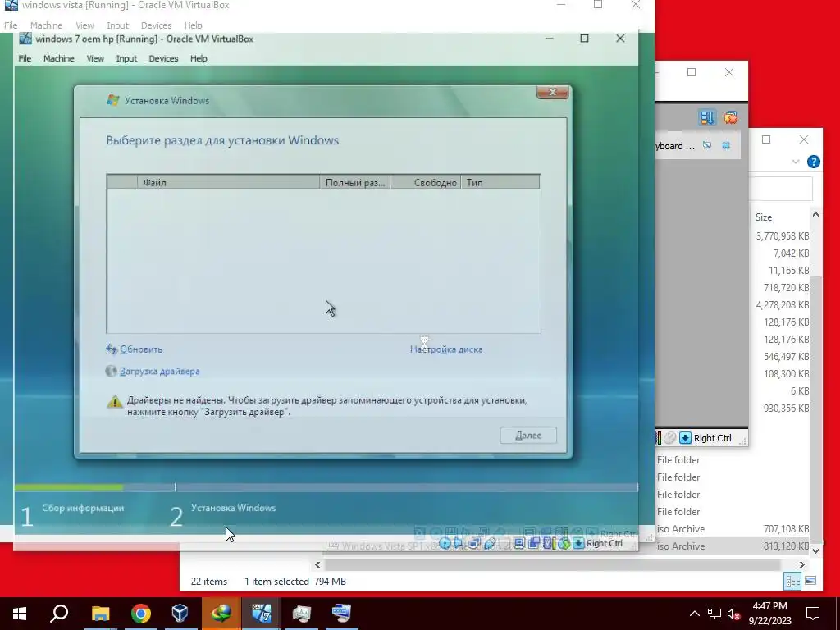Expand the Explorer ribbon chevron

[796, 162]
